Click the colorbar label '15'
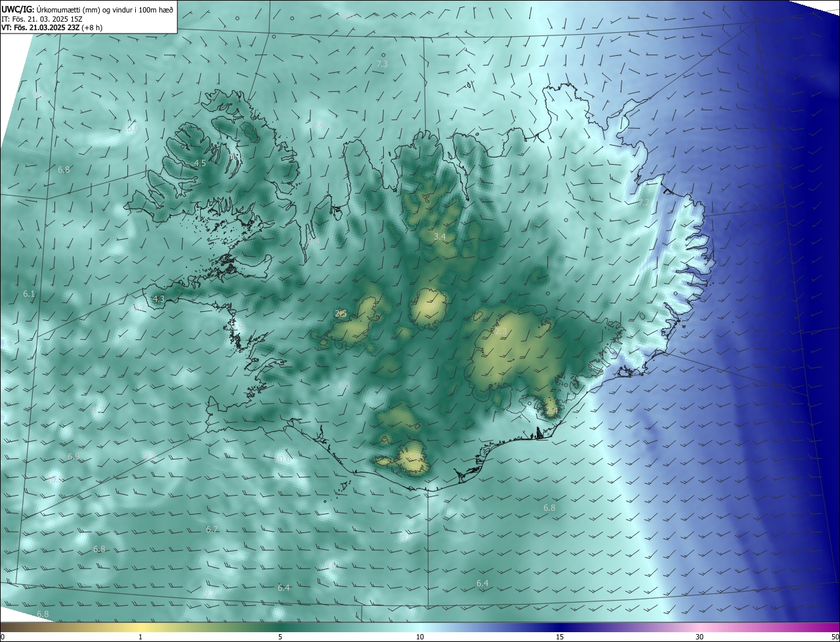The height and width of the screenshot is (642, 840). tap(560, 637)
